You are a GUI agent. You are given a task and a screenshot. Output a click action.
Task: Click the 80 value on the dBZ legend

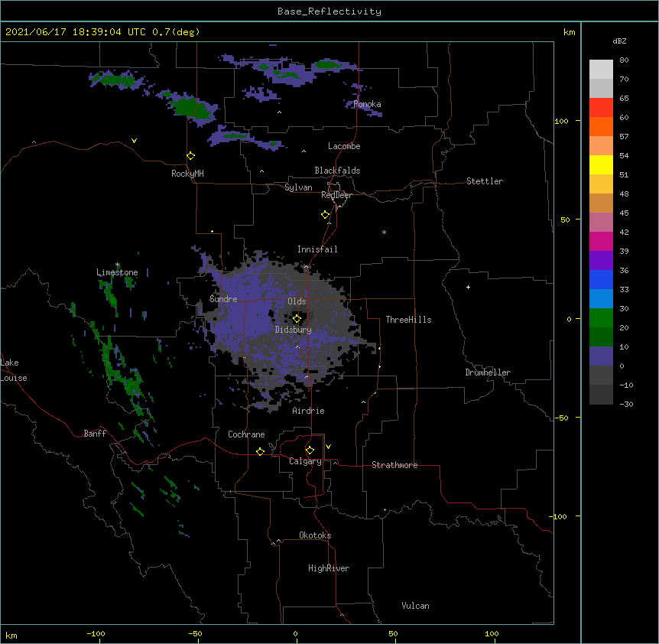point(624,60)
